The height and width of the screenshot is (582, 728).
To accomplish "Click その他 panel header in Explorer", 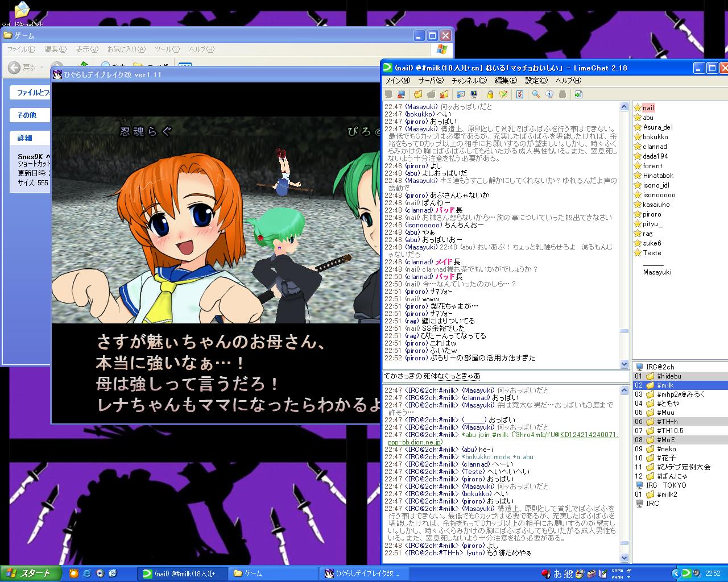I will tap(28, 115).
